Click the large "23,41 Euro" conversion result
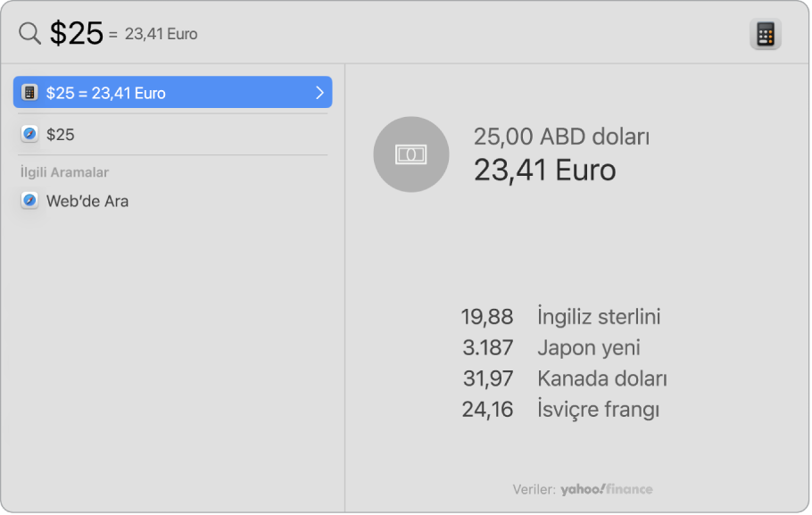The height and width of the screenshot is (515, 812). [544, 170]
